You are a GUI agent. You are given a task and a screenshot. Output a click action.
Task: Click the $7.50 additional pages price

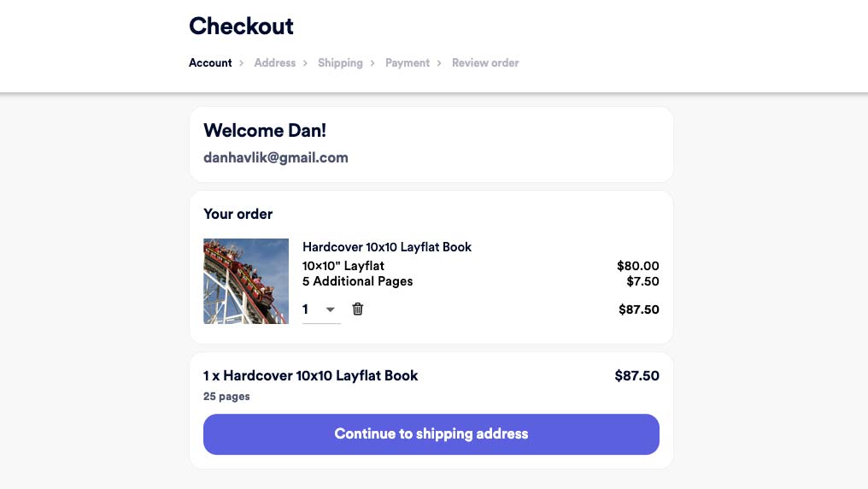[642, 281]
